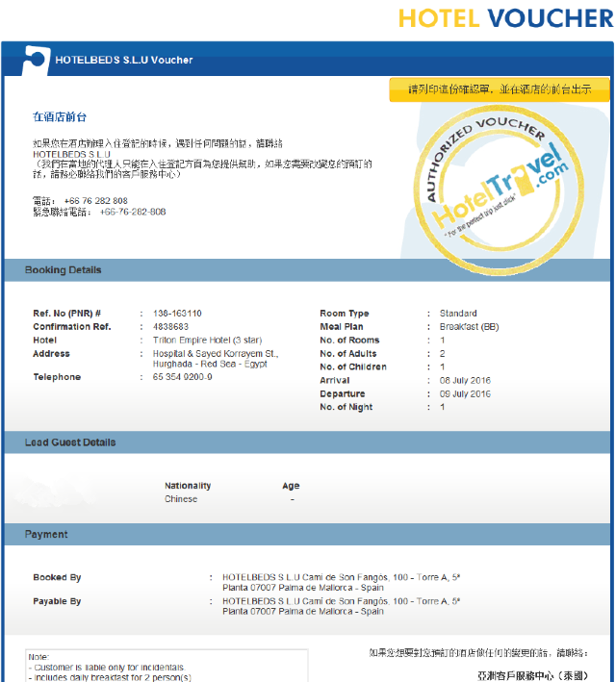Image resolution: width=616 pixels, height=682 pixels.
Task: Click the HOTEL VOUCHER title
Action: (x=506, y=18)
